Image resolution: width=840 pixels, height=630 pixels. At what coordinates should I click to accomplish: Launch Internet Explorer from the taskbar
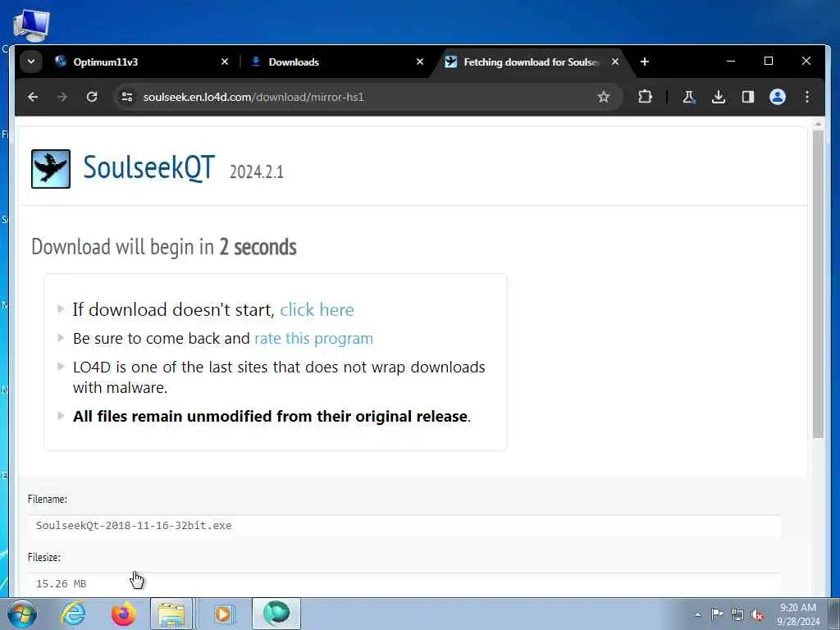pos(72,614)
